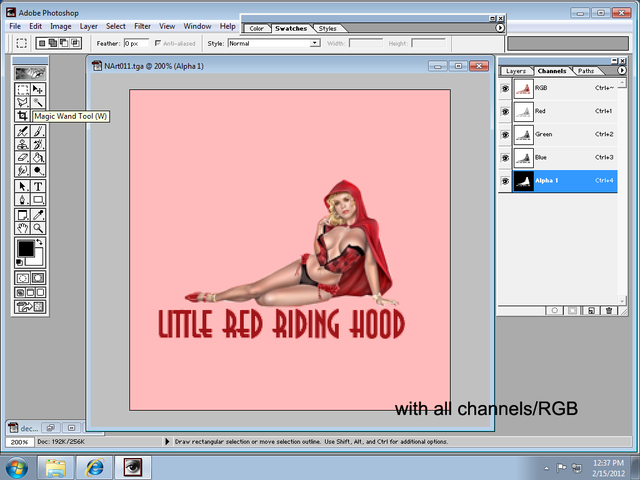
Task: Select the Move tool
Action: 38,89
